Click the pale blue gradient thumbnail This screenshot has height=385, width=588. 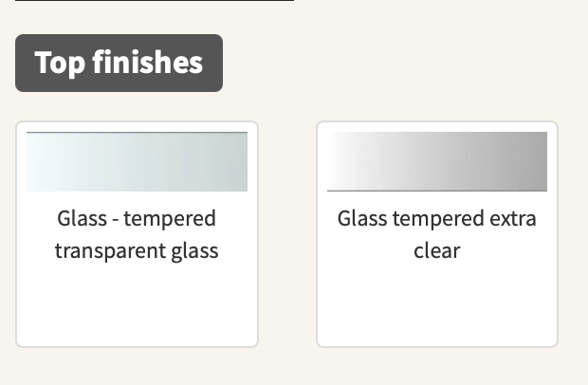coord(137,162)
